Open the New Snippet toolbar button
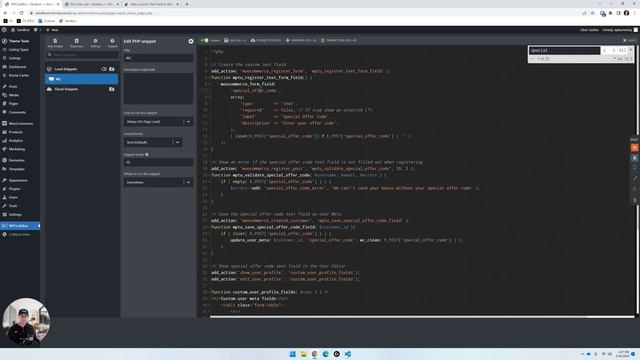The image size is (640, 360). pos(55,43)
